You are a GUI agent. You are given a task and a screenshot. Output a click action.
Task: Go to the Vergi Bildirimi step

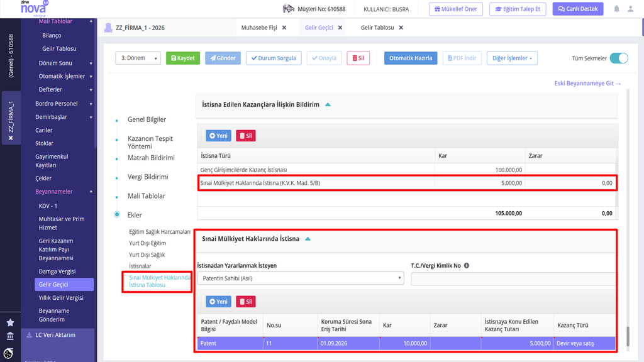point(148,177)
